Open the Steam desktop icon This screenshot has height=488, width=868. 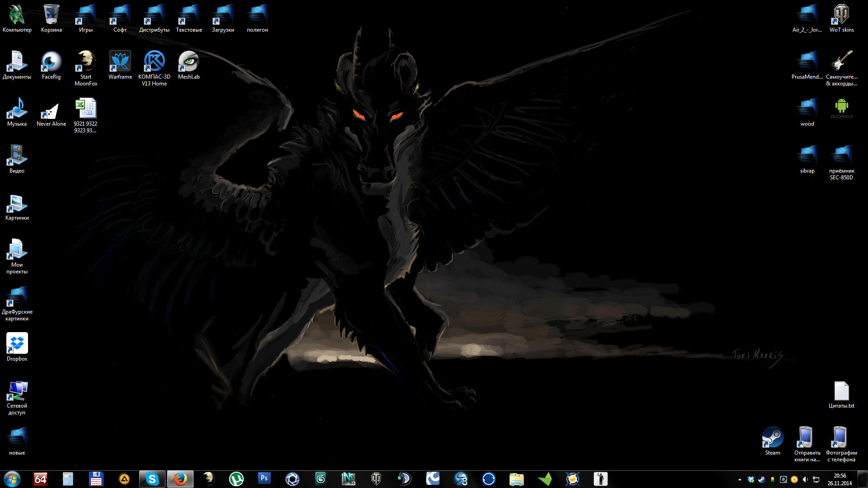point(772,437)
